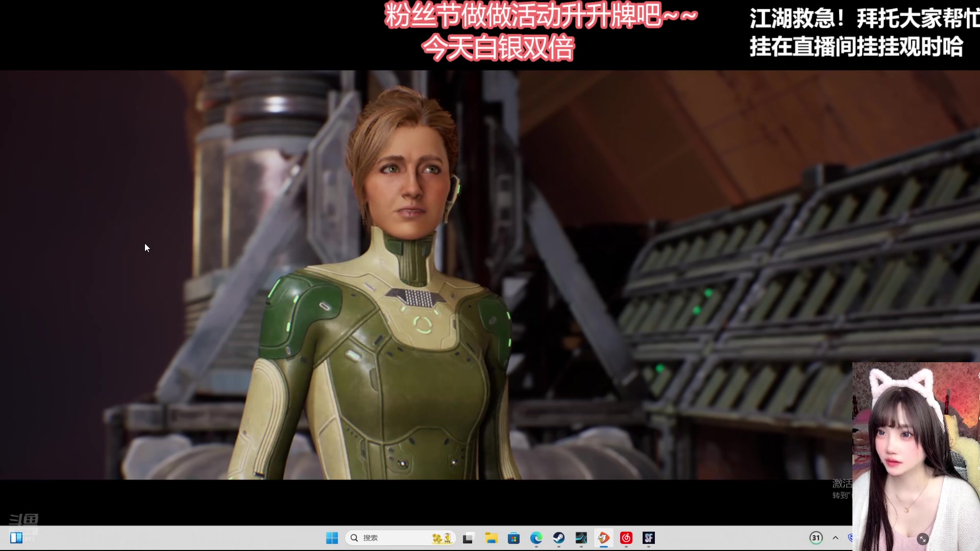Open File Explorer from the taskbar

click(x=491, y=538)
